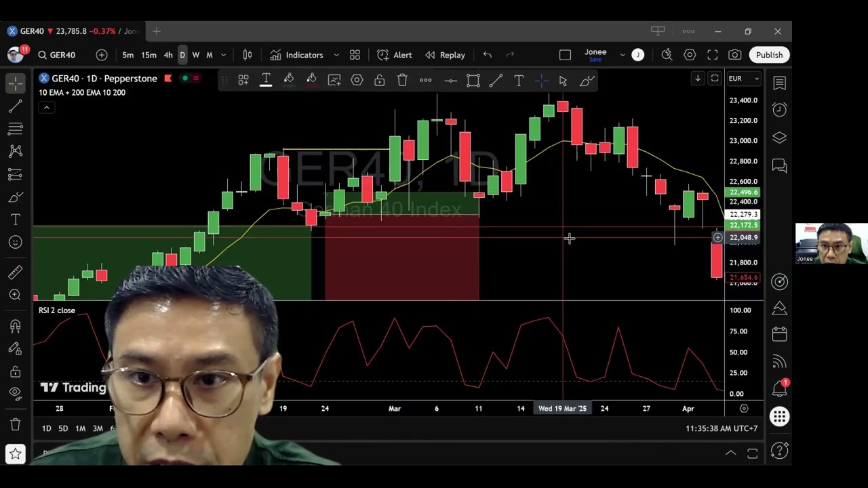Expand the Indicators favorites dropdown arrow
The image size is (868, 488).
336,55
